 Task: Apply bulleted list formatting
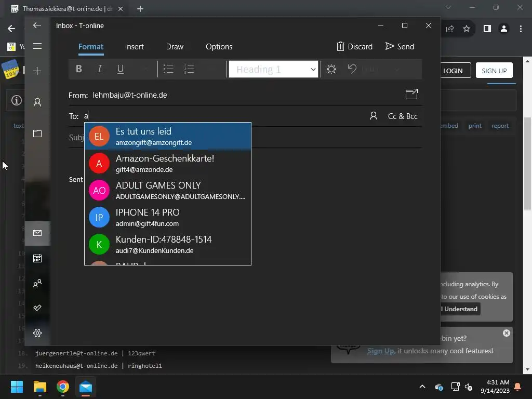click(168, 69)
